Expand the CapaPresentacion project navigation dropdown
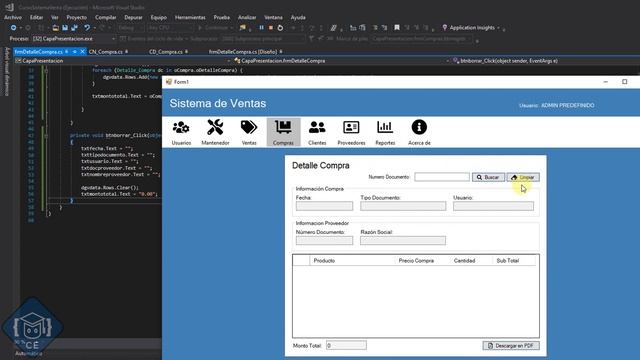This screenshot has height=360, width=640. [228, 61]
